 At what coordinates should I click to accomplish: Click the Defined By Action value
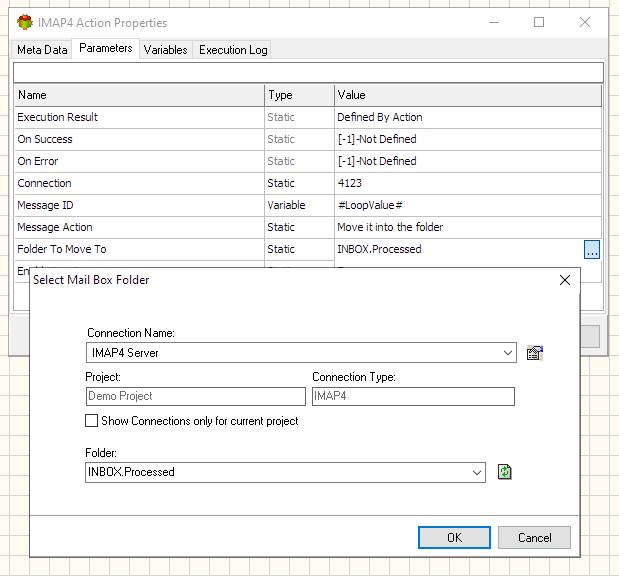coord(380,117)
